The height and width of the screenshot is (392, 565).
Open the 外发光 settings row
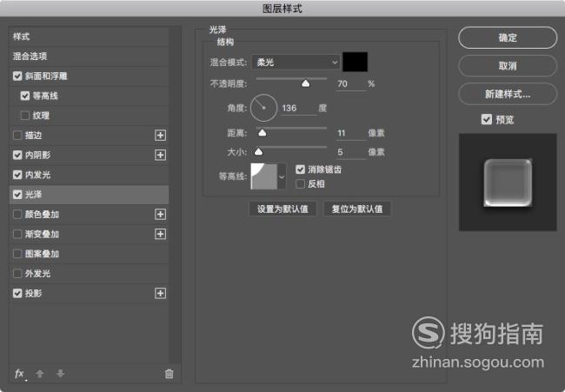[x=89, y=274]
